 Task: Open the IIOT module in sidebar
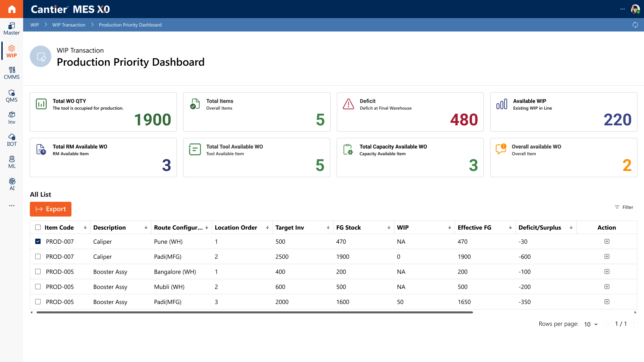pos(12,140)
